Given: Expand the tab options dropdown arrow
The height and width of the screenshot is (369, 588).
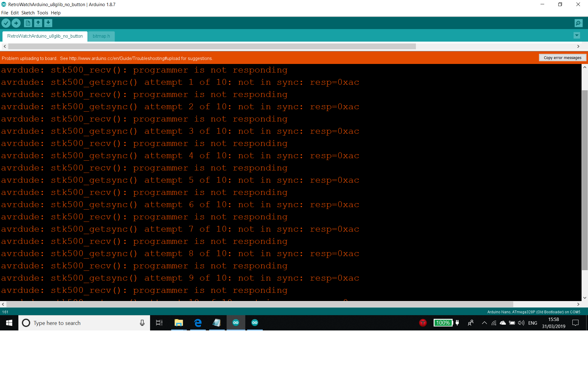Looking at the screenshot, I should click(x=577, y=35).
